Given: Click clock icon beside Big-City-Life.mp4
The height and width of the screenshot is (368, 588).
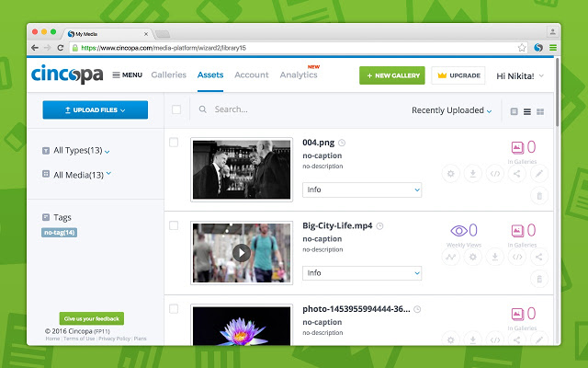Looking at the screenshot, I should [x=379, y=226].
